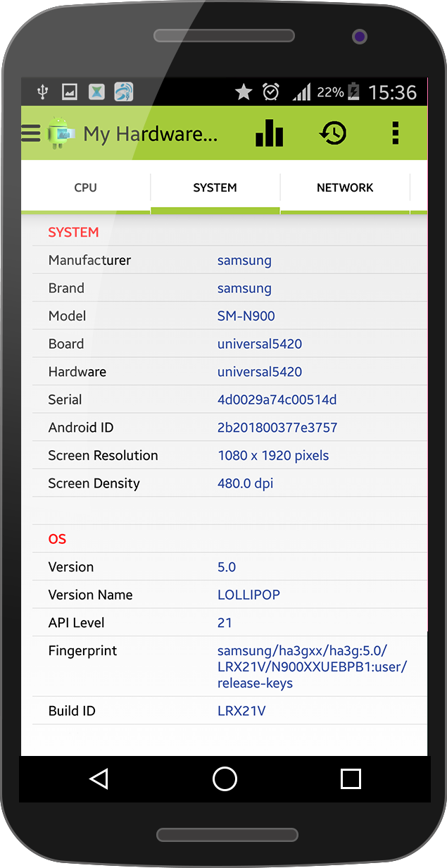Tap the Android home circle button
This screenshot has width=447, height=868.
point(225,779)
